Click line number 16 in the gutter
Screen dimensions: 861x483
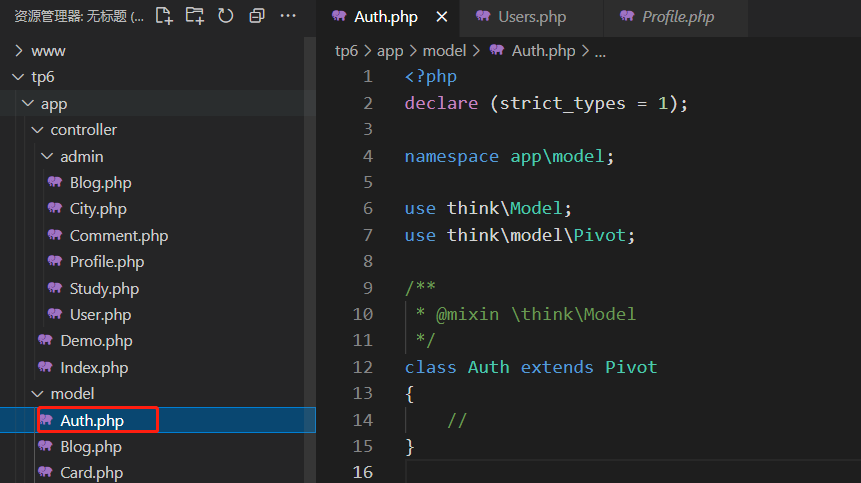pos(362,472)
